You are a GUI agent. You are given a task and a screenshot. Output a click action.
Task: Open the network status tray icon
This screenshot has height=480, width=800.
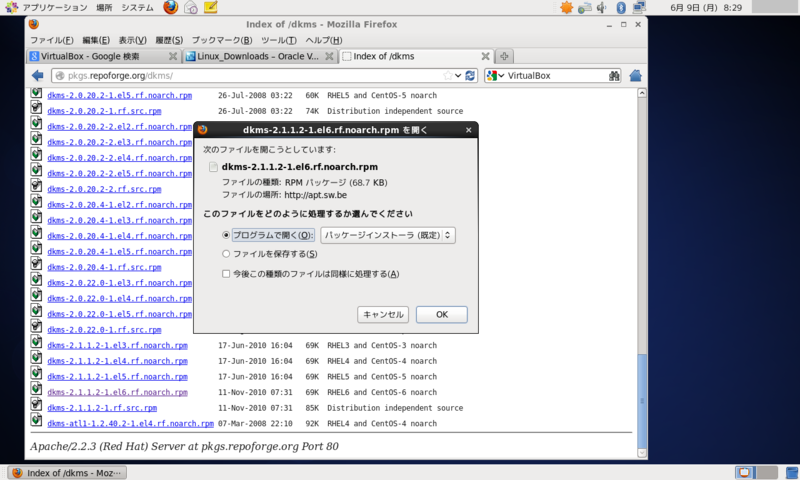coord(585,7)
